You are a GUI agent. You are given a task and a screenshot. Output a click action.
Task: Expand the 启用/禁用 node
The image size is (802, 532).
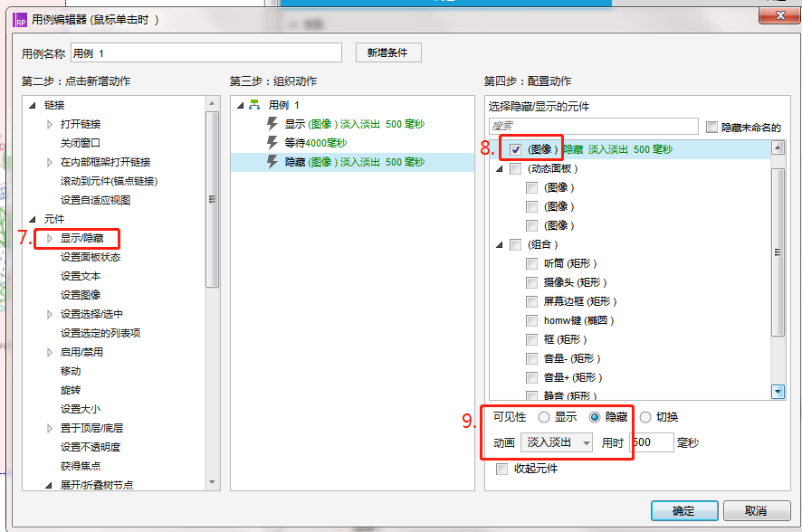click(50, 352)
